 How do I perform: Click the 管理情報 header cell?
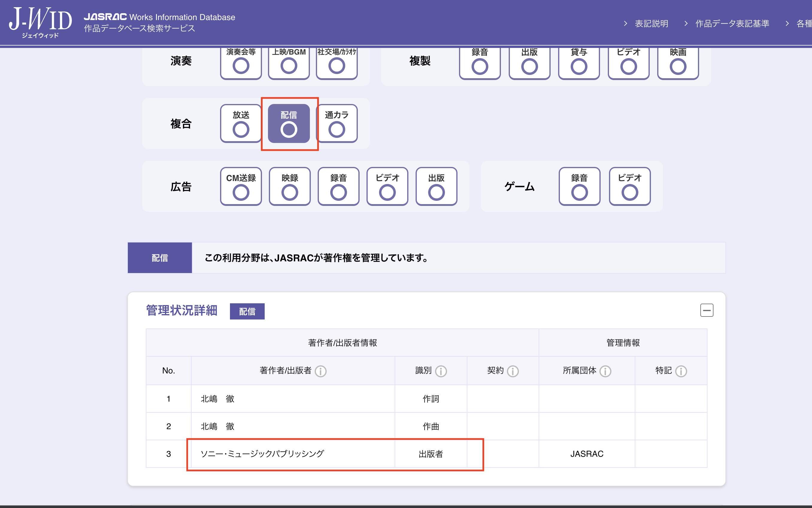coord(623,343)
